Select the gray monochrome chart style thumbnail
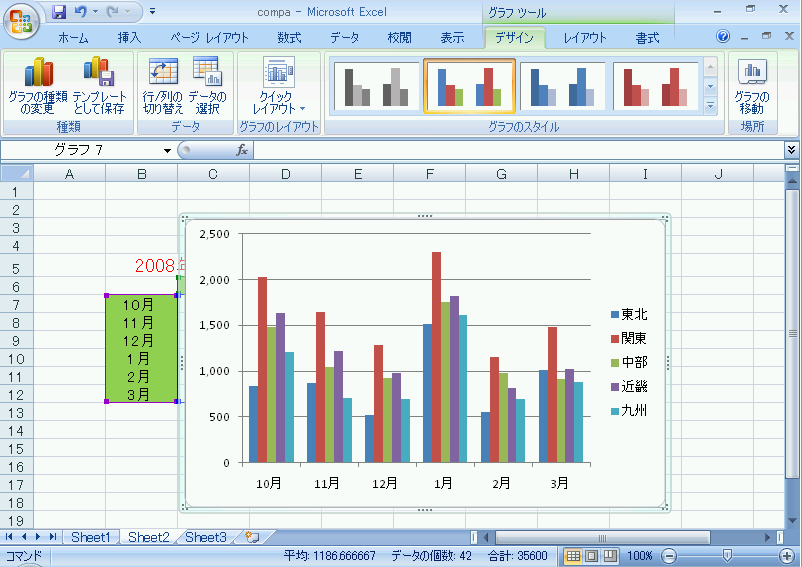802x567 pixels. 374,86
